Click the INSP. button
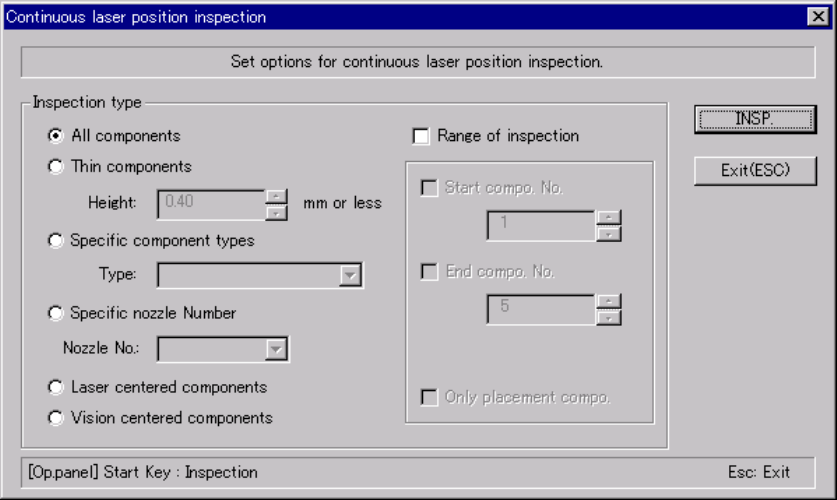 tap(755, 119)
